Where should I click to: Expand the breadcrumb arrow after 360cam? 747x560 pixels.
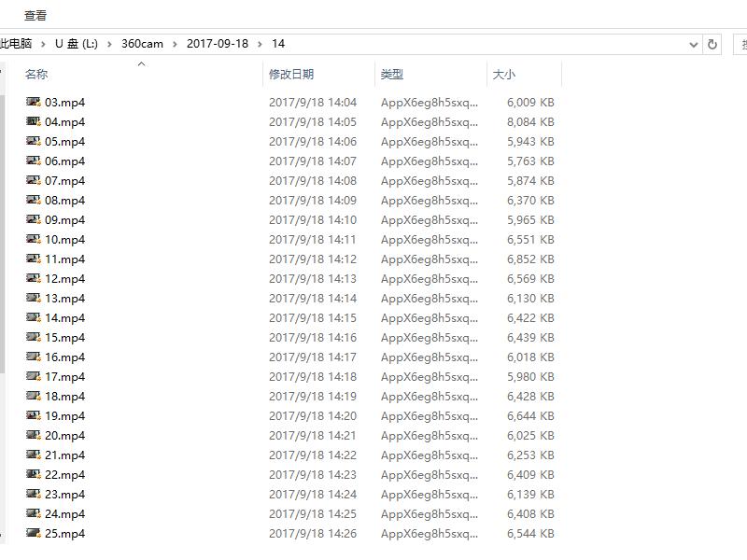(173, 44)
